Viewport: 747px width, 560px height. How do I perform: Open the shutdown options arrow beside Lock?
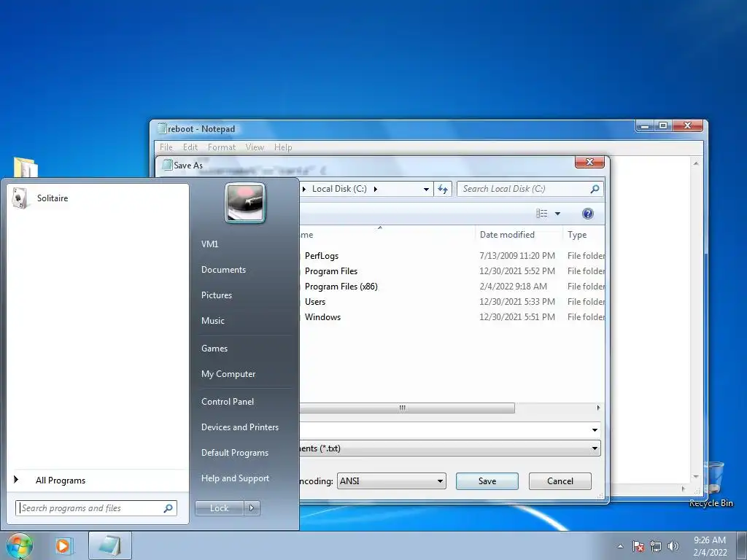(252, 508)
